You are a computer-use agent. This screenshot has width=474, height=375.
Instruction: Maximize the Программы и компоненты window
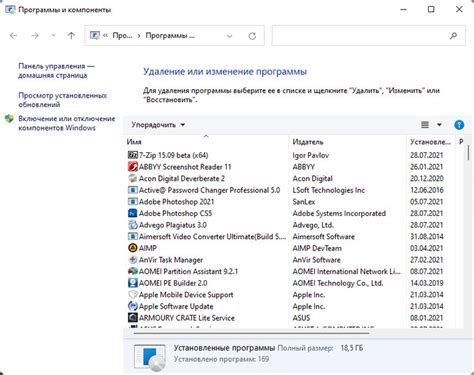431,9
